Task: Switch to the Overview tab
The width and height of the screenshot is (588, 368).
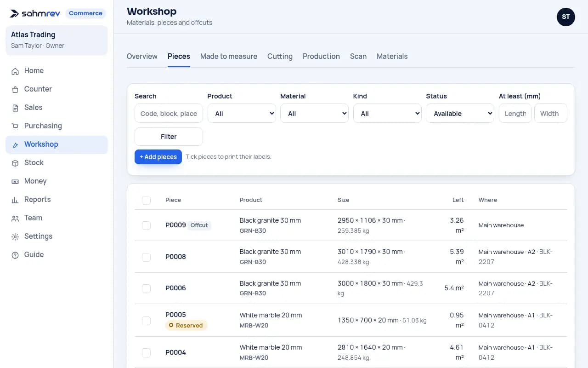Action: pyautogui.click(x=142, y=56)
